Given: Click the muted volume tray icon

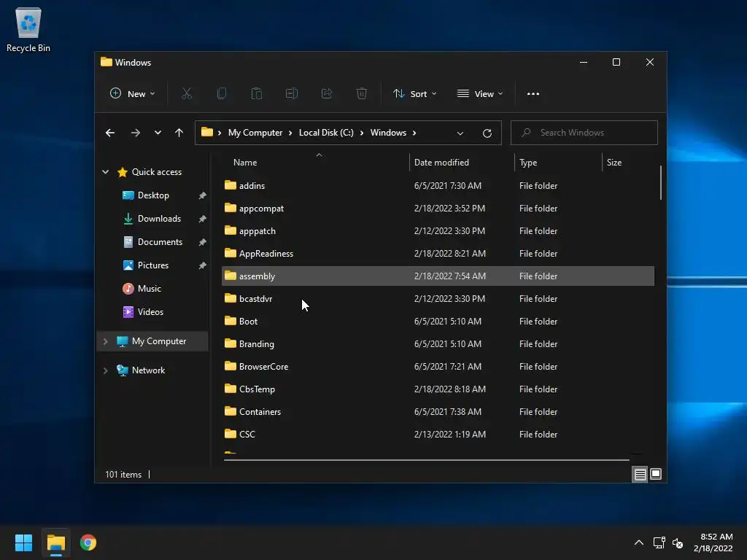Looking at the screenshot, I should pos(678,542).
